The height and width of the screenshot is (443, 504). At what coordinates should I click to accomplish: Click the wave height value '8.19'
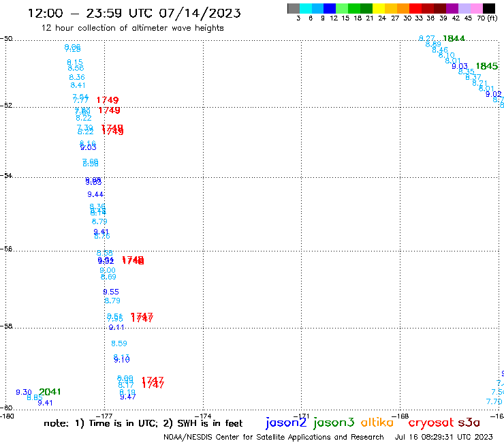point(127,392)
